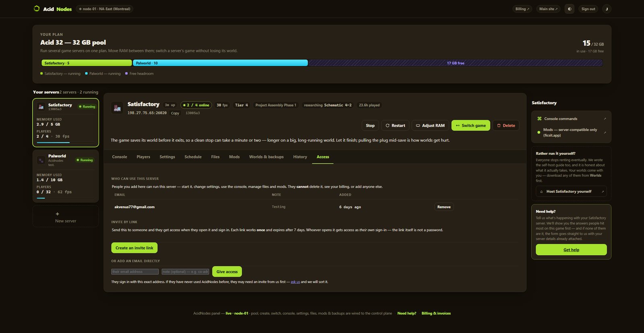Open the Billing link in header
The width and height of the screenshot is (644, 333).
[x=522, y=9]
